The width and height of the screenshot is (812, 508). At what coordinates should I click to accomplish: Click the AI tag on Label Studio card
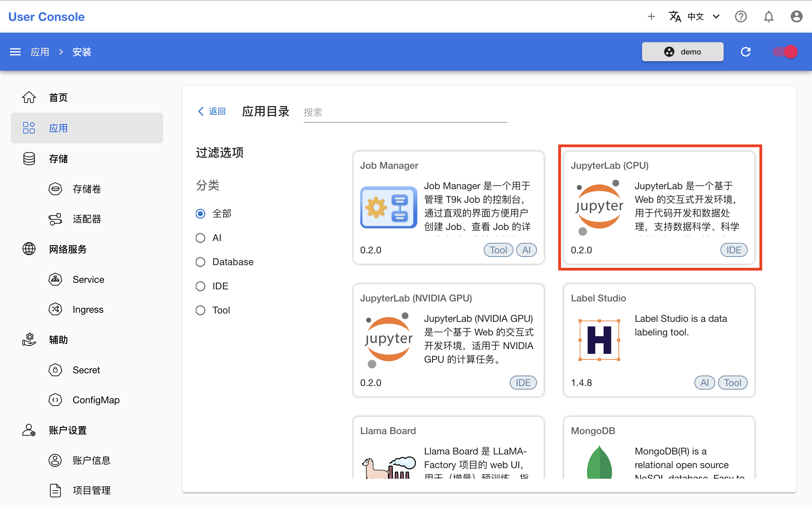(x=704, y=383)
